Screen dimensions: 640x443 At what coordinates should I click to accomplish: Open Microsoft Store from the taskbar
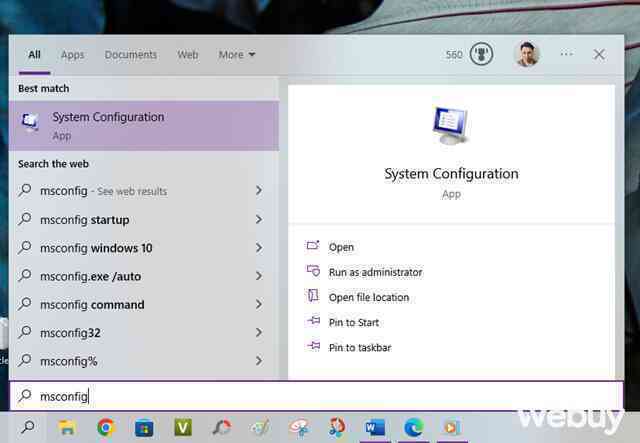point(144,428)
